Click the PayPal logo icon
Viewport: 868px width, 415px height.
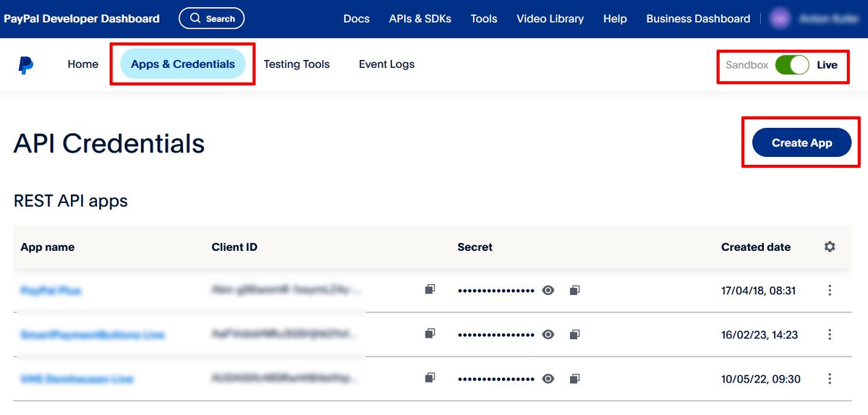[x=26, y=65]
